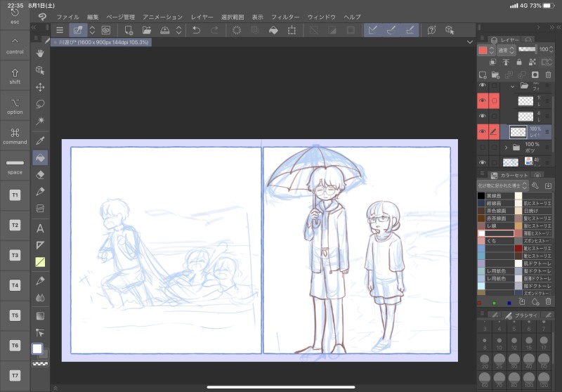This screenshot has width=562, height=392.
Task: Open the ヘルプ menu
Action: coord(353,17)
